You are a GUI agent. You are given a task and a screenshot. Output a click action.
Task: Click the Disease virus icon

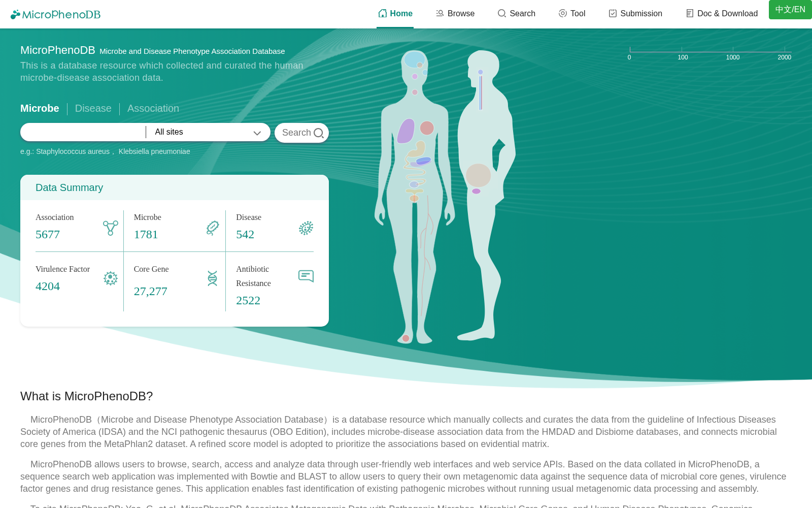point(306,228)
